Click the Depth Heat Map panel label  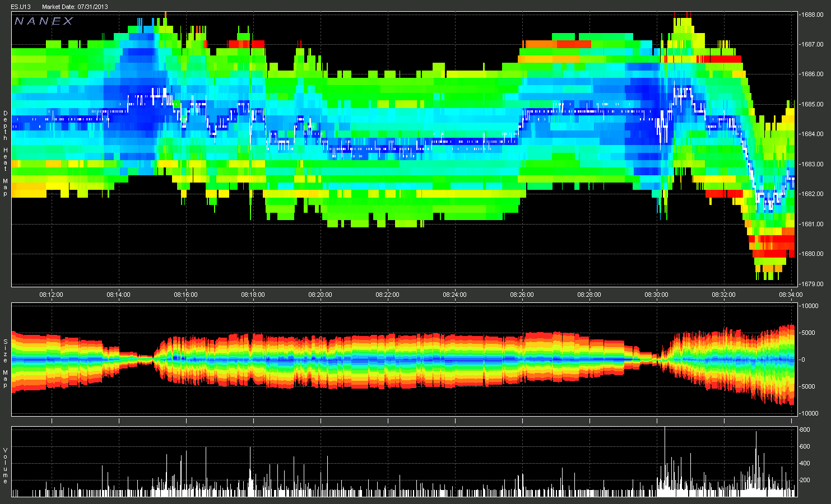(x=6, y=153)
